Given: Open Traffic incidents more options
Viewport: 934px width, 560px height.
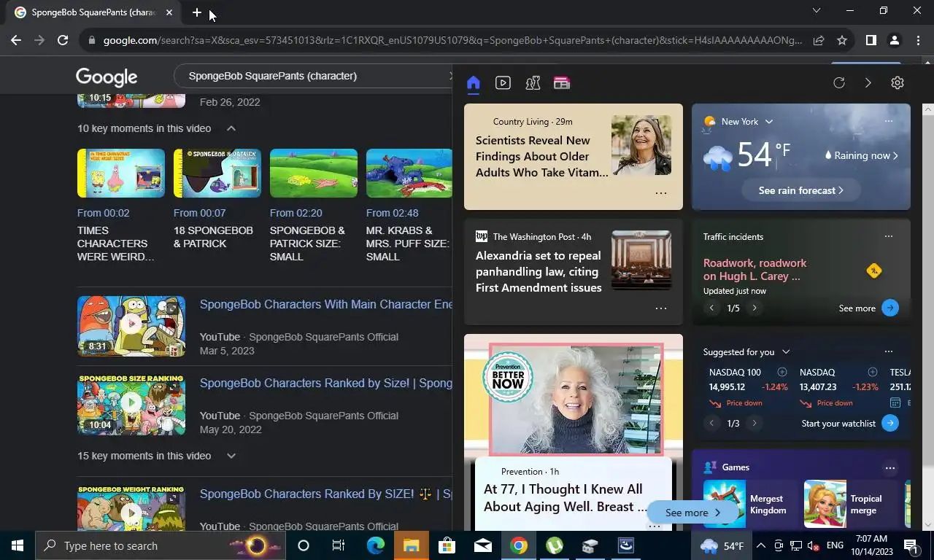Looking at the screenshot, I should coord(888,236).
